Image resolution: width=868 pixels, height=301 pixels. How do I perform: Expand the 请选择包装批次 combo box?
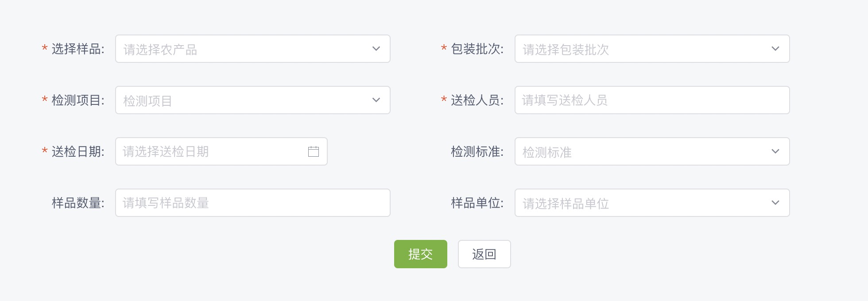(652, 49)
